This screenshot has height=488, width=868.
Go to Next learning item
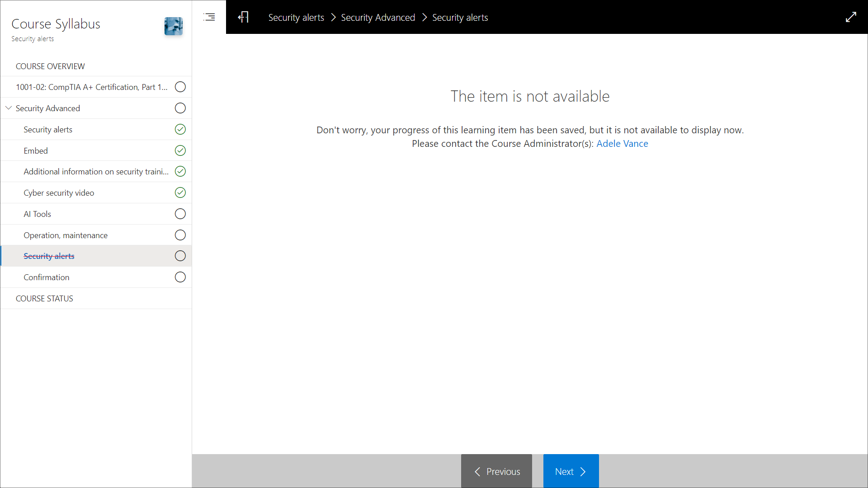(571, 471)
